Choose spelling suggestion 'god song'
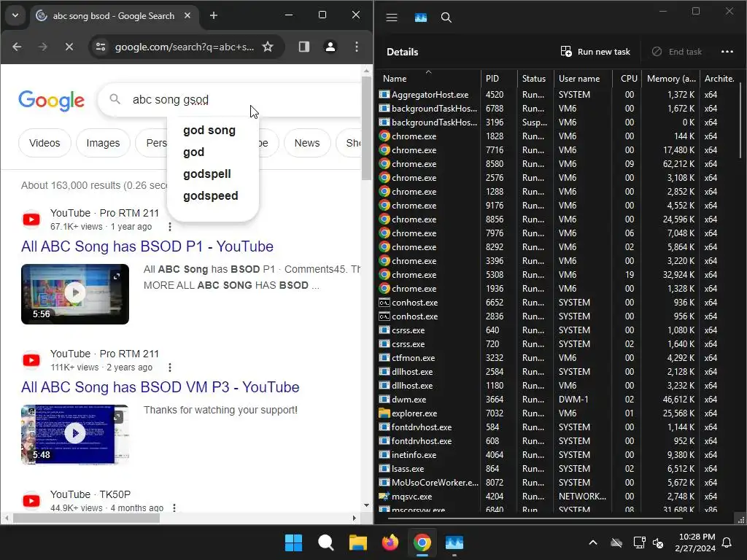Screen dimensions: 747x560 point(209,130)
